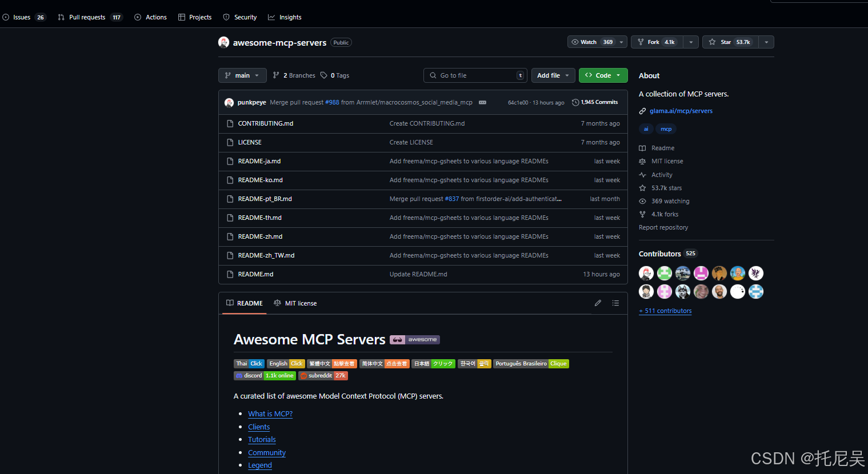Open awesome-mcp-servers repository title link
The width and height of the screenshot is (868, 474).
279,43
